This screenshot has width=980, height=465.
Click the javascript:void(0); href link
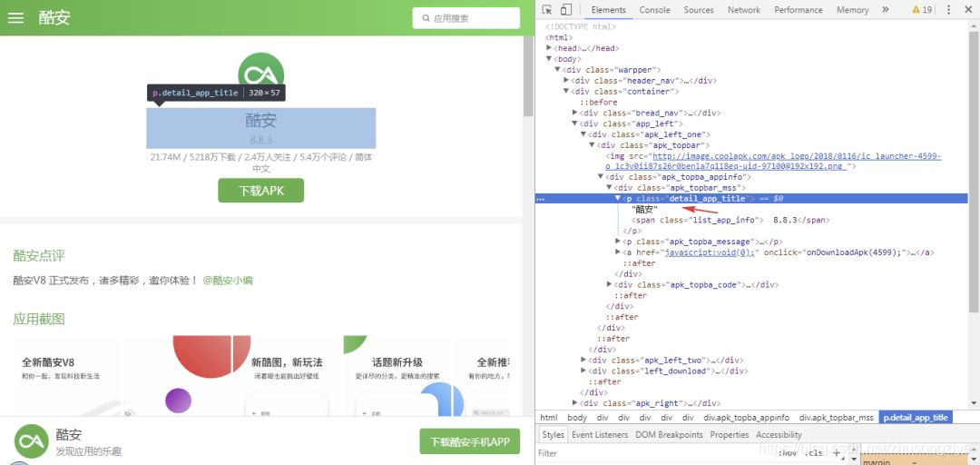711,252
